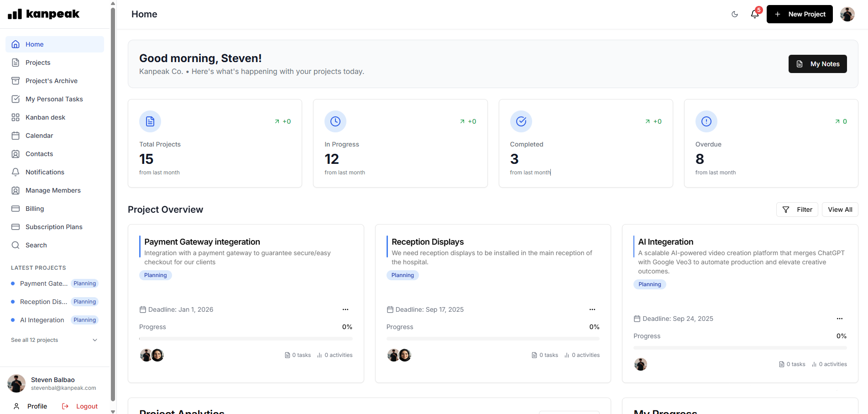Click the Overdue alert icon
868x414 pixels.
[706, 121]
